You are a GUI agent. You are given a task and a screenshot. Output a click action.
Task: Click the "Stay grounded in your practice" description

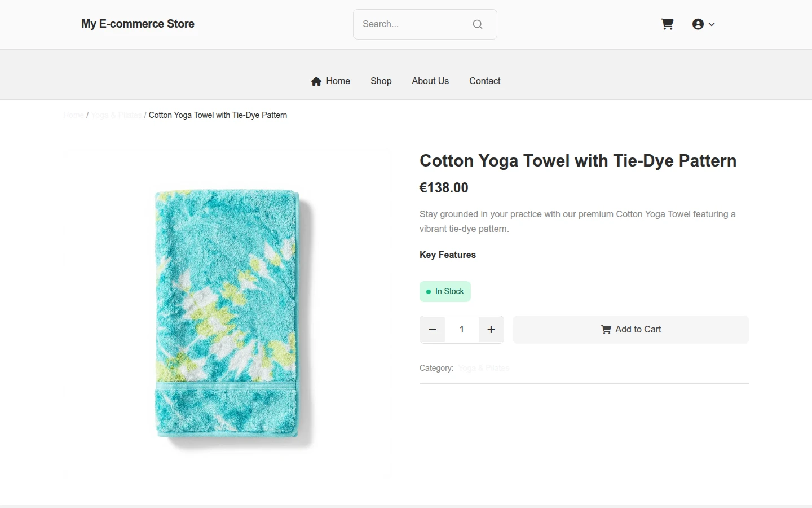tap(577, 221)
